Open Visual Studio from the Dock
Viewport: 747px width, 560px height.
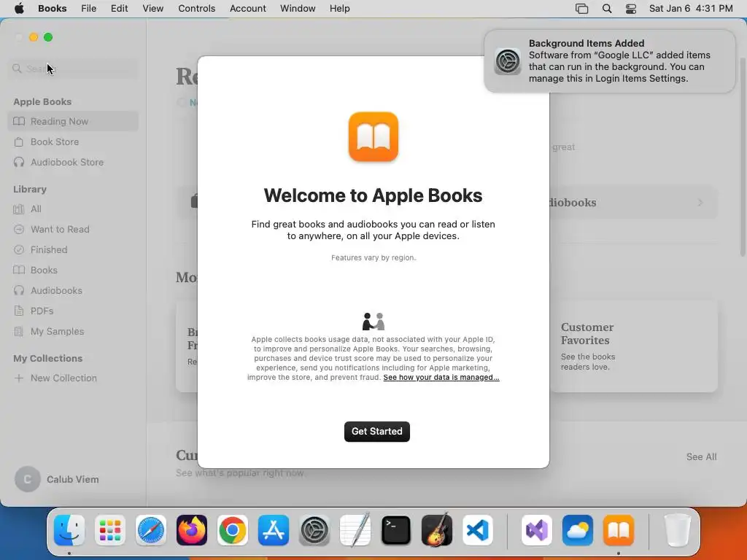click(537, 531)
